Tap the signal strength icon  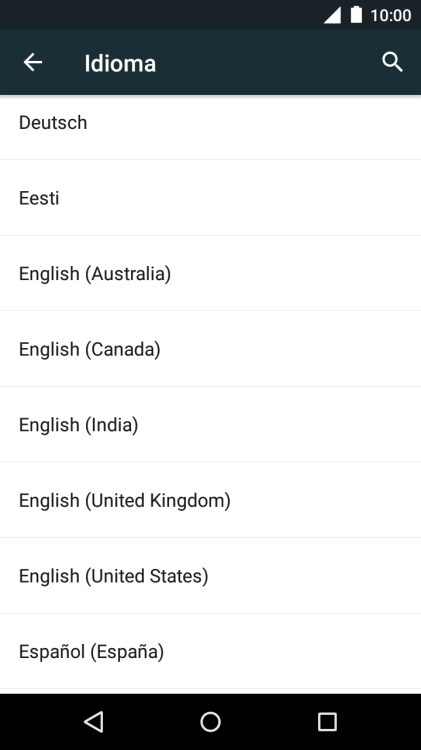coord(332,15)
